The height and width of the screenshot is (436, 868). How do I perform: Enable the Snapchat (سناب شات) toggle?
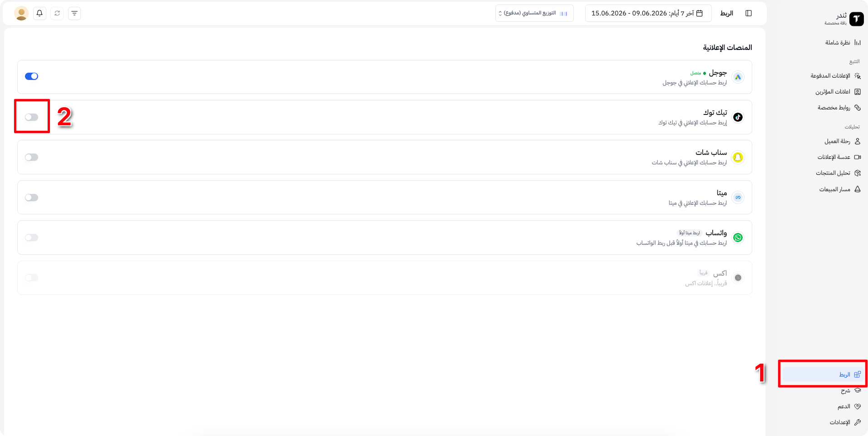(31, 157)
